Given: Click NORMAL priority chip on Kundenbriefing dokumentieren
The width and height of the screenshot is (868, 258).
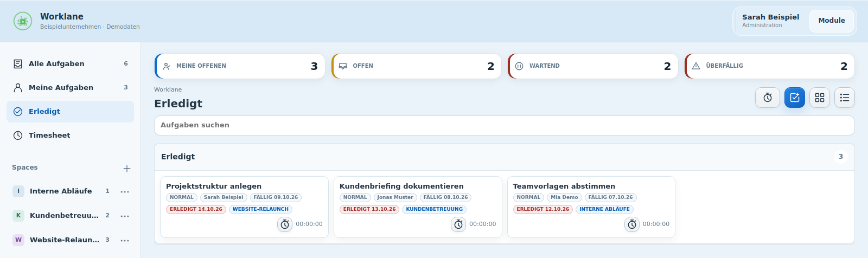Looking at the screenshot, I should click(x=355, y=197).
